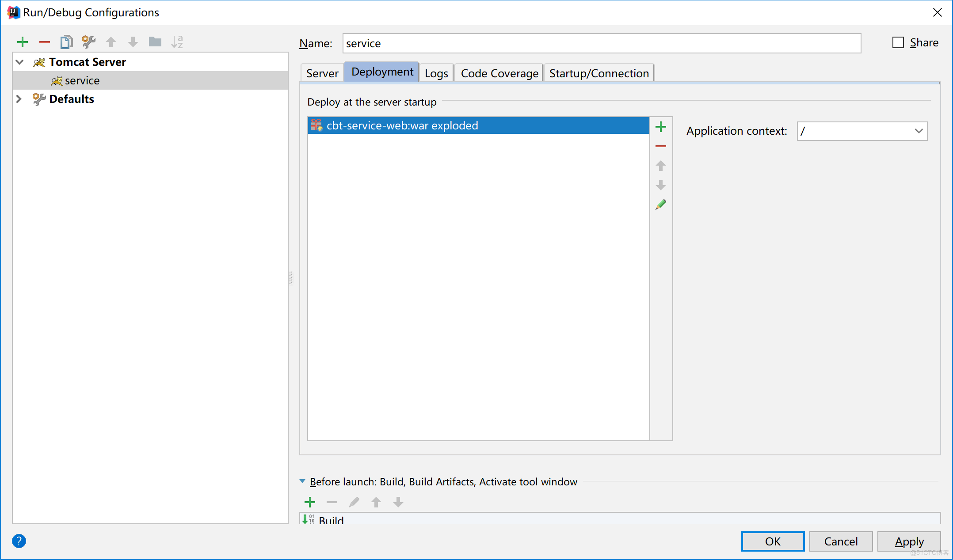
Task: Click the copy configuration icon
Action: coord(67,42)
